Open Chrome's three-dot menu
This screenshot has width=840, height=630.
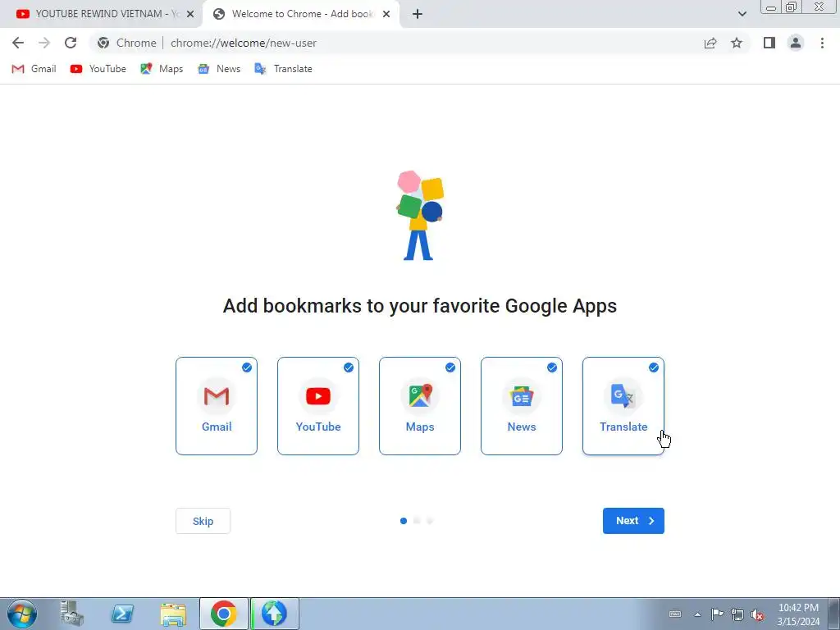(x=822, y=43)
